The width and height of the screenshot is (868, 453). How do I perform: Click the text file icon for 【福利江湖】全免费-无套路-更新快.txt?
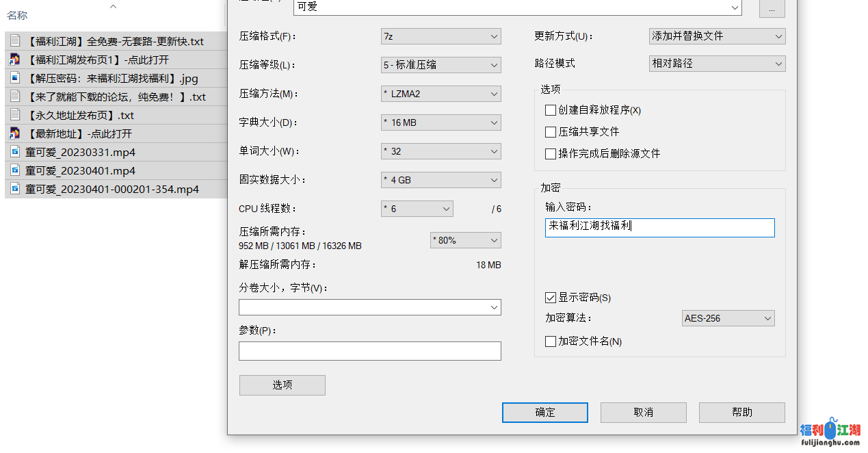[14, 41]
